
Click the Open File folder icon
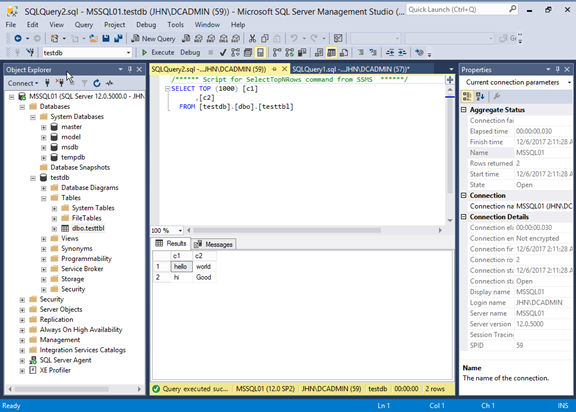point(93,38)
